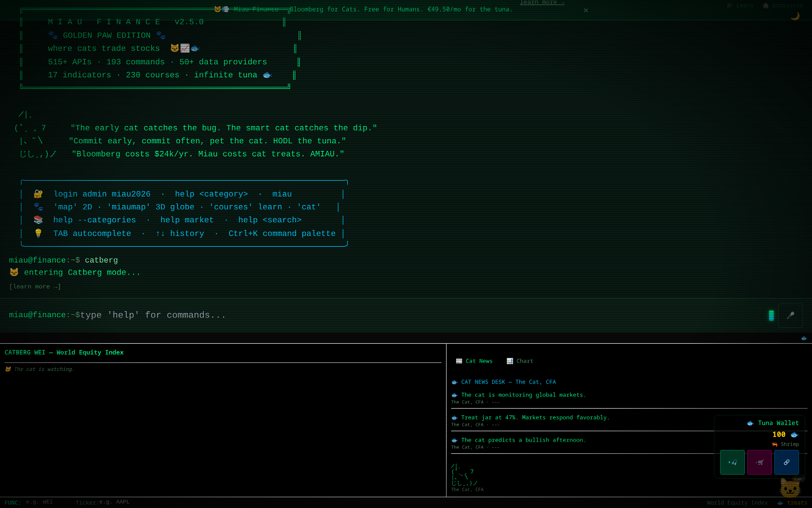Screen dimensions: 812x508
Task: Click the lightbulb icon beside TAB autocomplete
Action: click(x=38, y=233)
